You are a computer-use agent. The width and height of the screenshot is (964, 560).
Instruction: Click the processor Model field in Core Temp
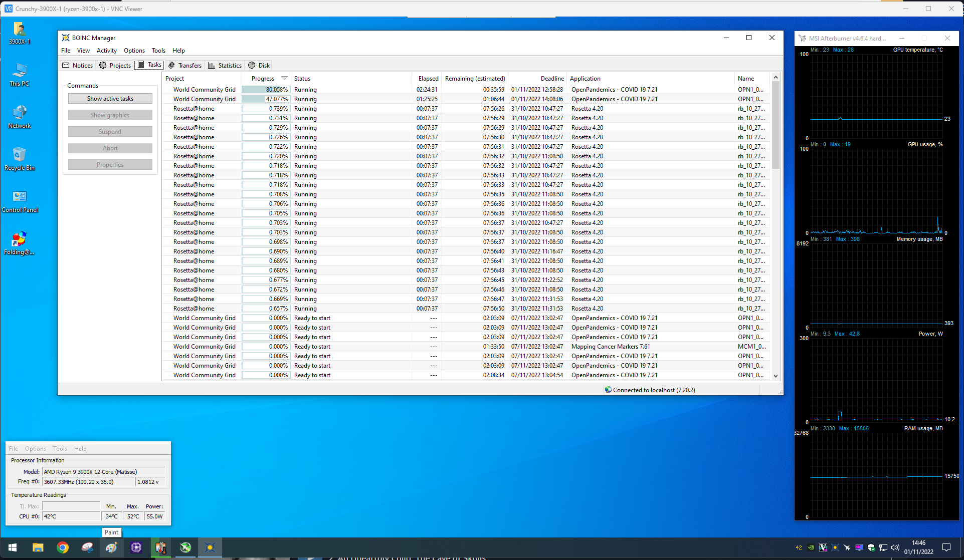click(x=103, y=472)
